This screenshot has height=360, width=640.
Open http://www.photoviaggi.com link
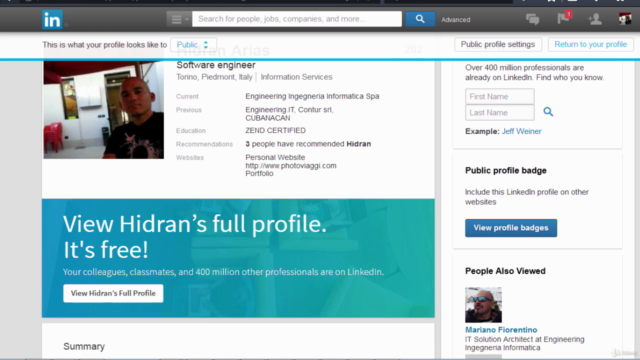tap(291, 165)
